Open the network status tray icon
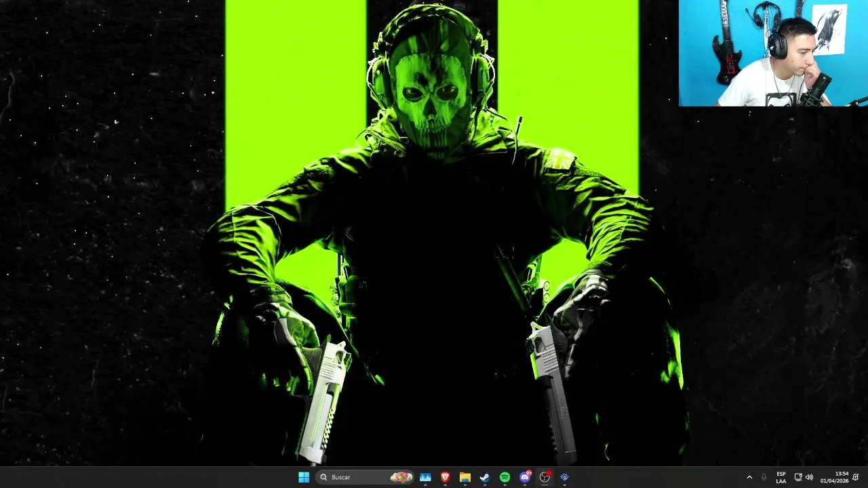Image resolution: width=868 pixels, height=488 pixels. (x=798, y=477)
